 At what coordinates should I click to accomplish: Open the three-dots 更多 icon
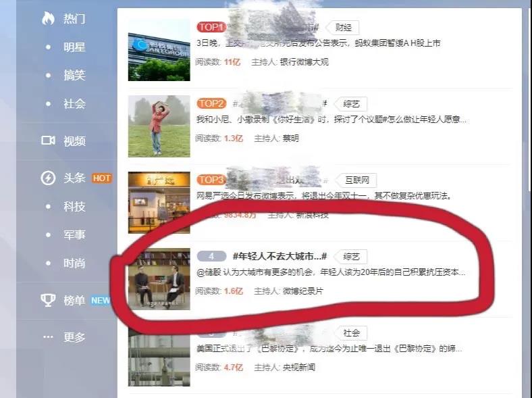point(48,337)
